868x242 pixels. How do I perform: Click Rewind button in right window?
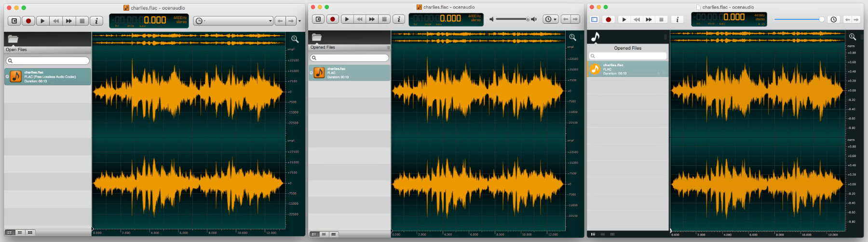[x=637, y=19]
